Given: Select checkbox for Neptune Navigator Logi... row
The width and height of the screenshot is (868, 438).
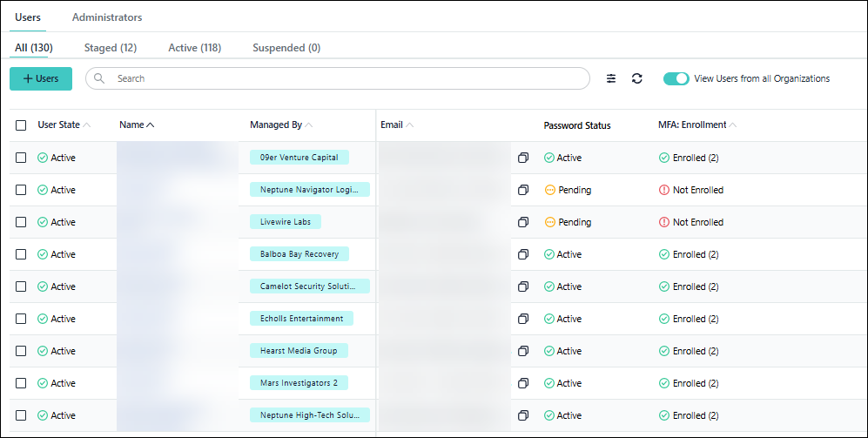Looking at the screenshot, I should pos(21,190).
